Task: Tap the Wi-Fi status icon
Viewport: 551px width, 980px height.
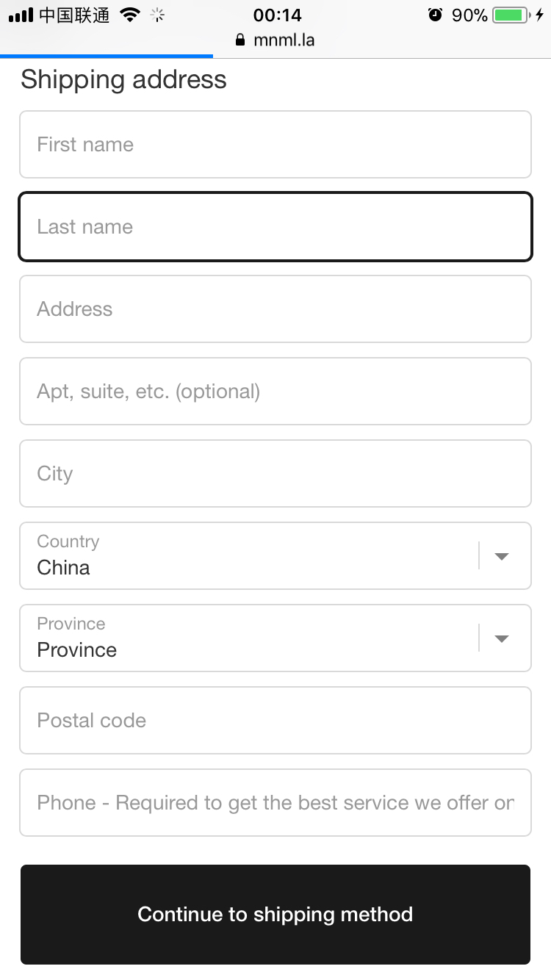Action: click(x=130, y=15)
